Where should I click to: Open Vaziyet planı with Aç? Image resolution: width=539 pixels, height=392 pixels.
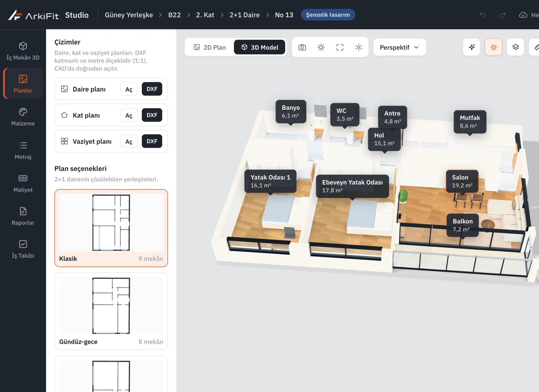pyautogui.click(x=129, y=141)
